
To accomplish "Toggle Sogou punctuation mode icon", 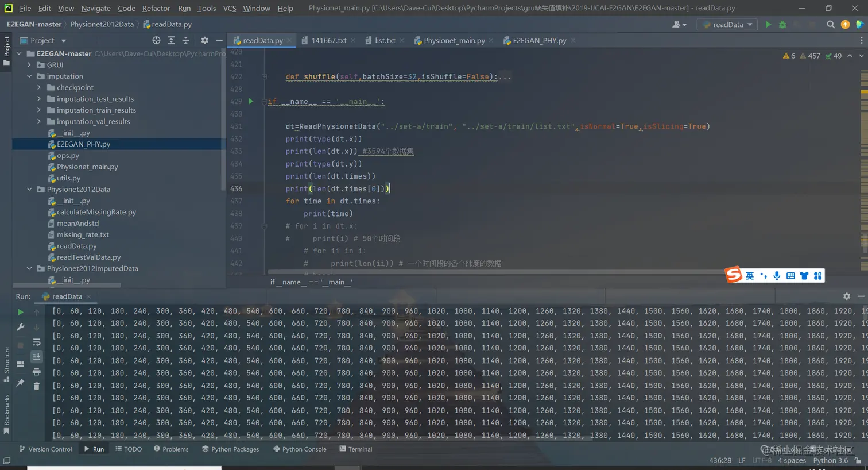I will click(x=763, y=276).
